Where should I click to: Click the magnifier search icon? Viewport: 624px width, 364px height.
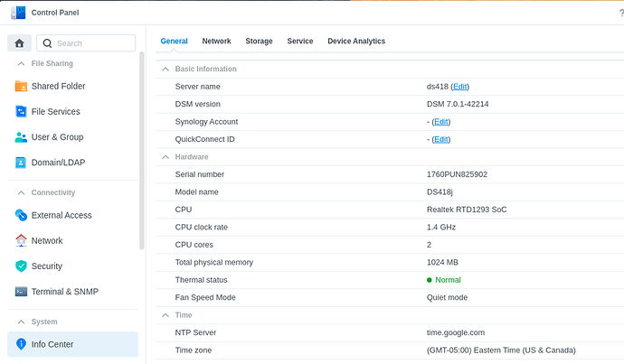coord(47,43)
